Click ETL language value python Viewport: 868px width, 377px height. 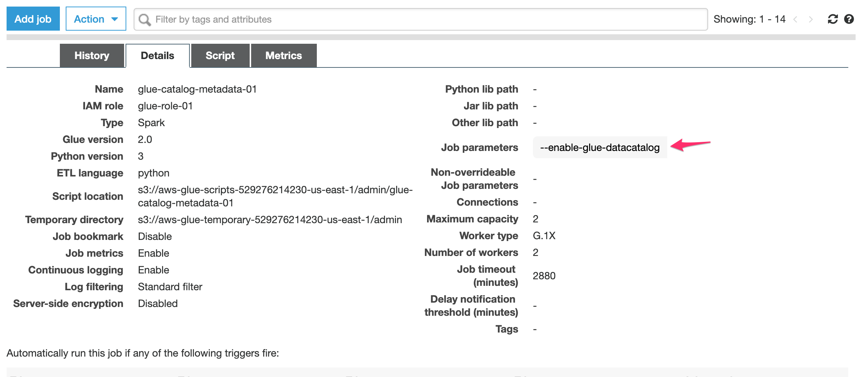point(153,173)
